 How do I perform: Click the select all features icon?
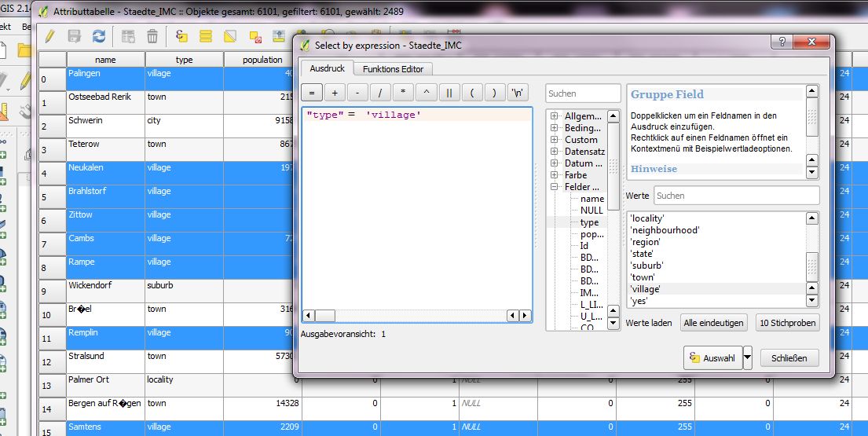pos(206,36)
